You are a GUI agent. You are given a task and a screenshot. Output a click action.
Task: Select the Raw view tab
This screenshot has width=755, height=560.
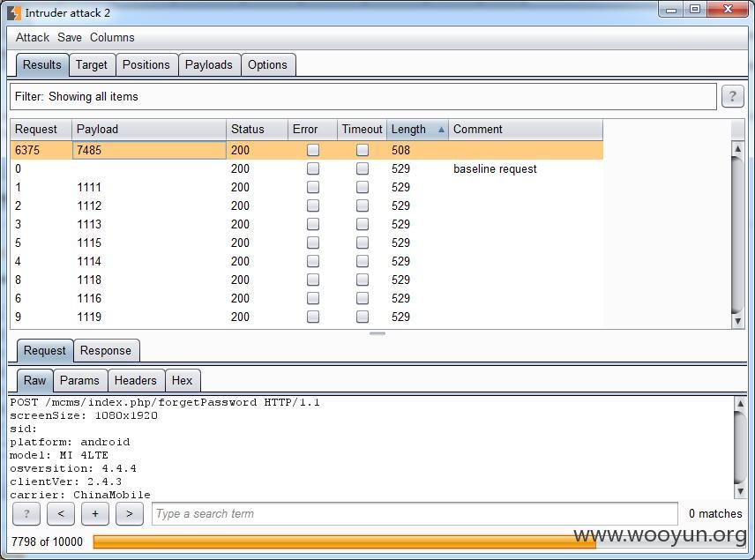(35, 380)
